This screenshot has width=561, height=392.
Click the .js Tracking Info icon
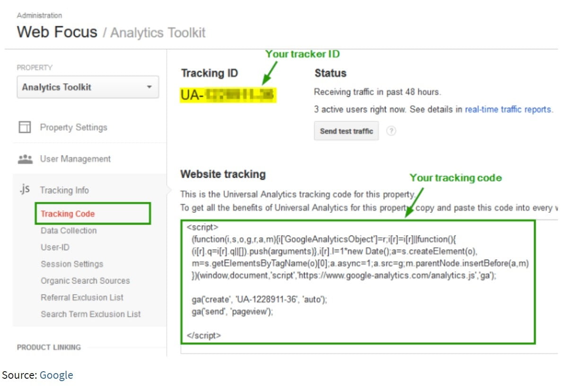[x=25, y=189]
